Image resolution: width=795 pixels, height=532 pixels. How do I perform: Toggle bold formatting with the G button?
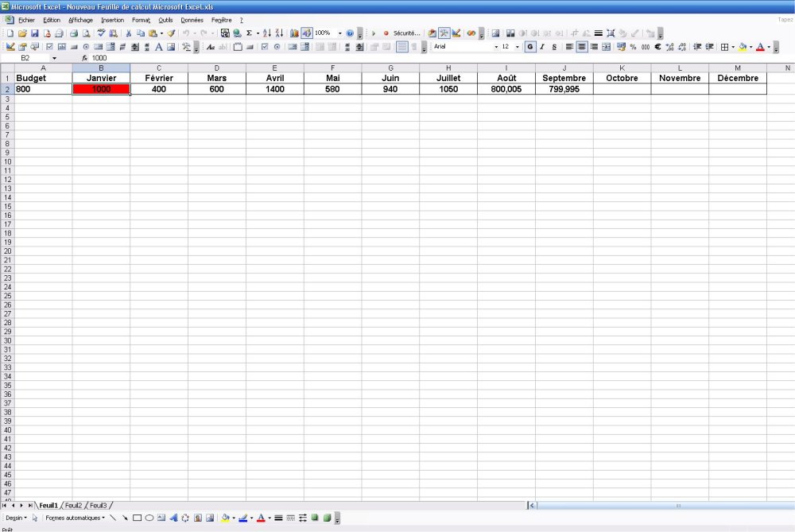(x=530, y=47)
